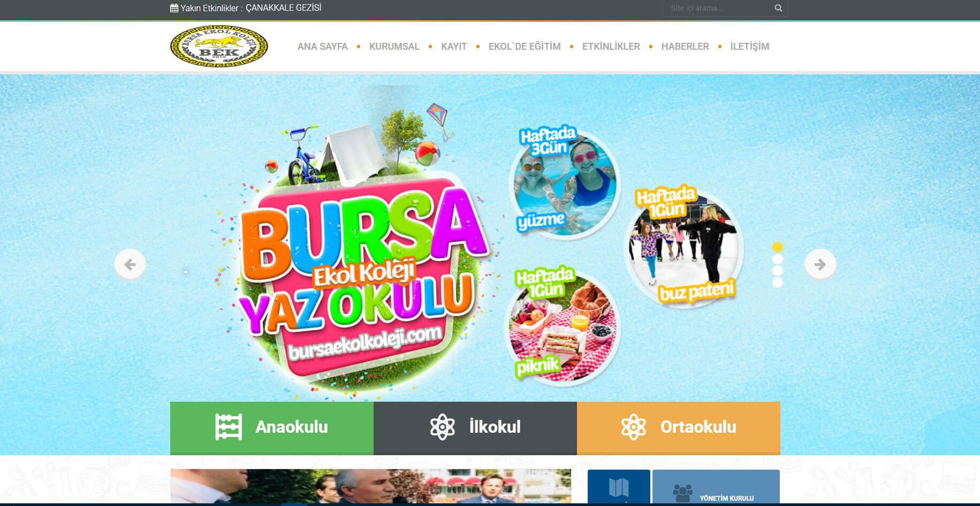
Task: Click the news photo thumbnail below the tiles
Action: (370, 486)
